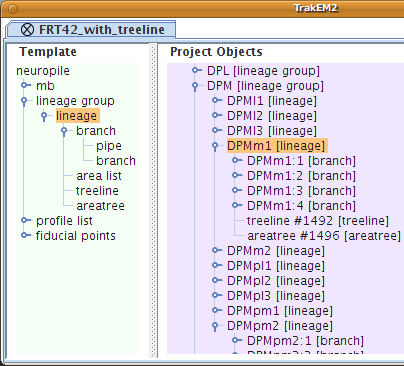The width and height of the screenshot is (404, 366).
Task: Expand the DPMpl3 lineage node
Action: coord(216,295)
